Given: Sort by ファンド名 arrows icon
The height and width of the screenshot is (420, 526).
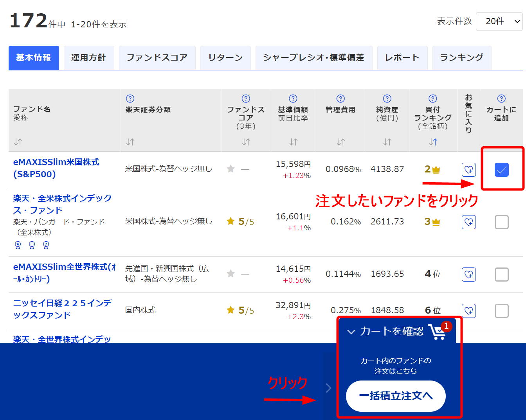Looking at the screenshot, I should (18, 142).
